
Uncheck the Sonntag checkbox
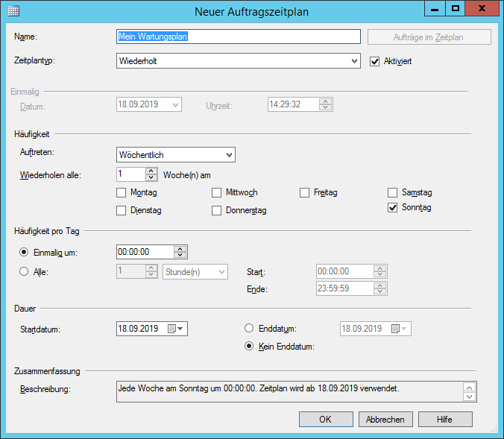[x=392, y=208]
